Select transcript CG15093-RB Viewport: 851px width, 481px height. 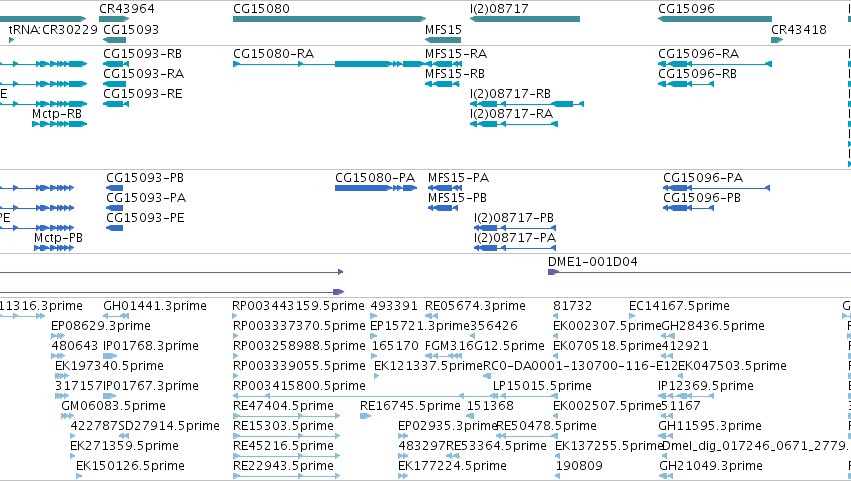(x=116, y=64)
